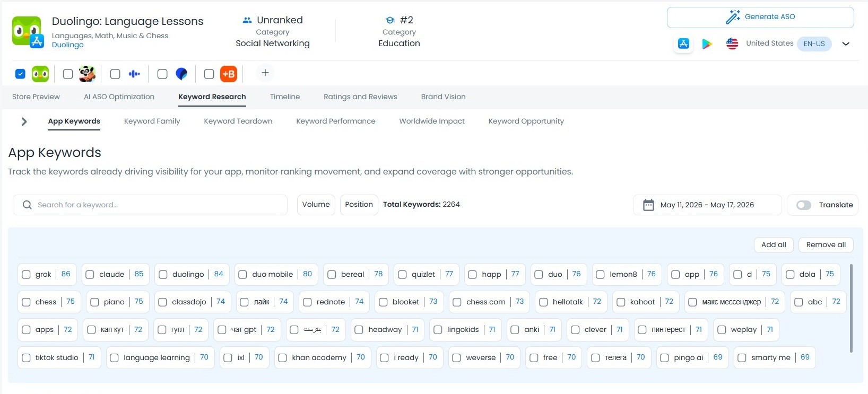This screenshot has width=868, height=394.
Task: Expand the sidebar chevron arrow
Action: pyautogui.click(x=23, y=121)
